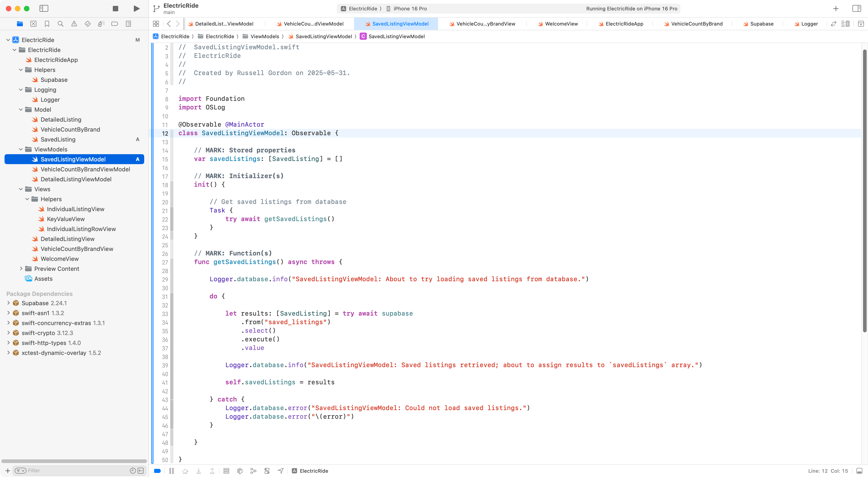Open the Find navigator magnifier icon
This screenshot has height=477, width=868.
click(60, 24)
